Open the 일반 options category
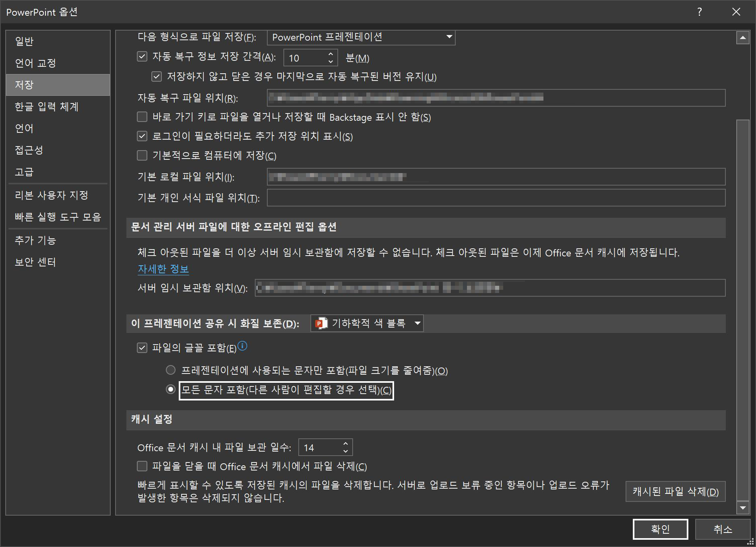Viewport: 756px width, 547px height. (58, 41)
